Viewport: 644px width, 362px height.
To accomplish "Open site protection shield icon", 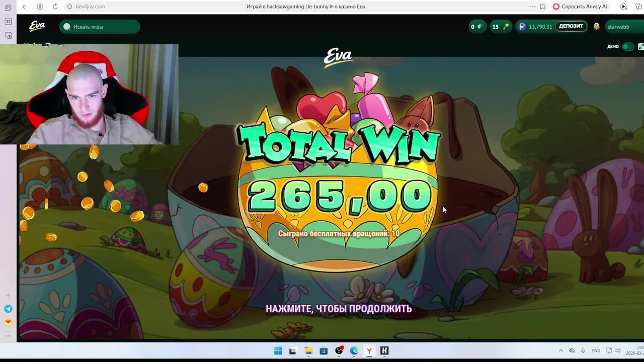I will tap(69, 7).
